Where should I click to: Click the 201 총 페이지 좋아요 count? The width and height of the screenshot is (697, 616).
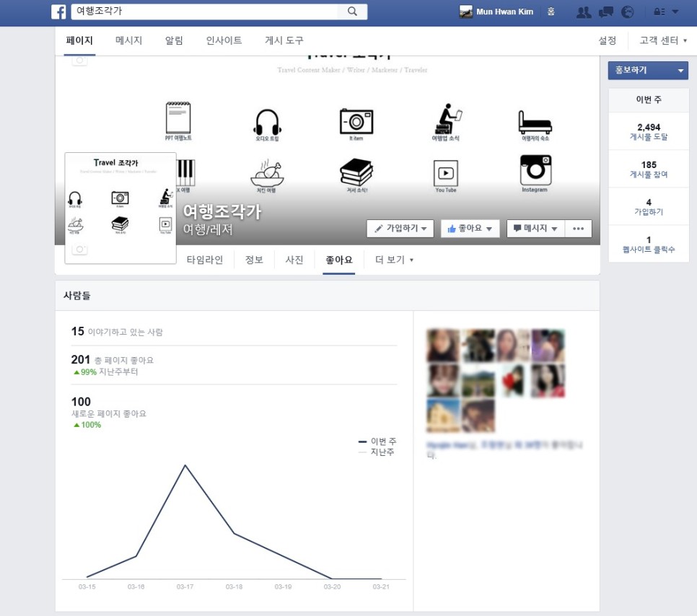[x=112, y=359]
